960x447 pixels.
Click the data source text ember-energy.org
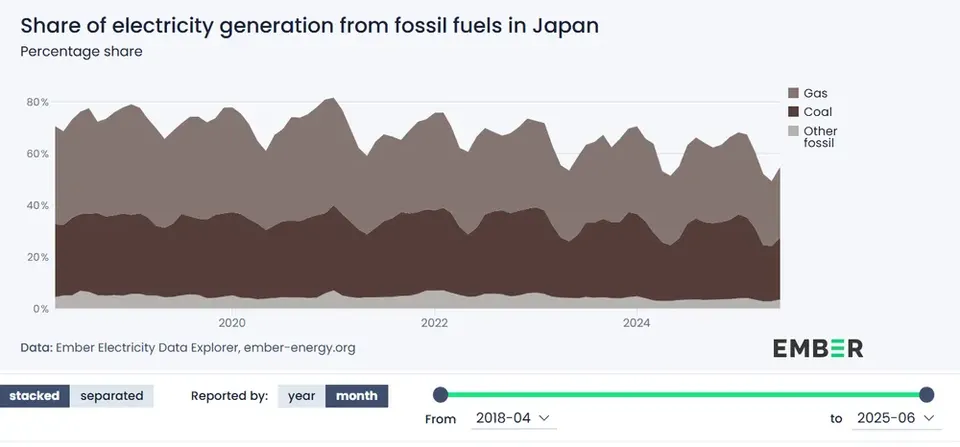(x=299, y=348)
